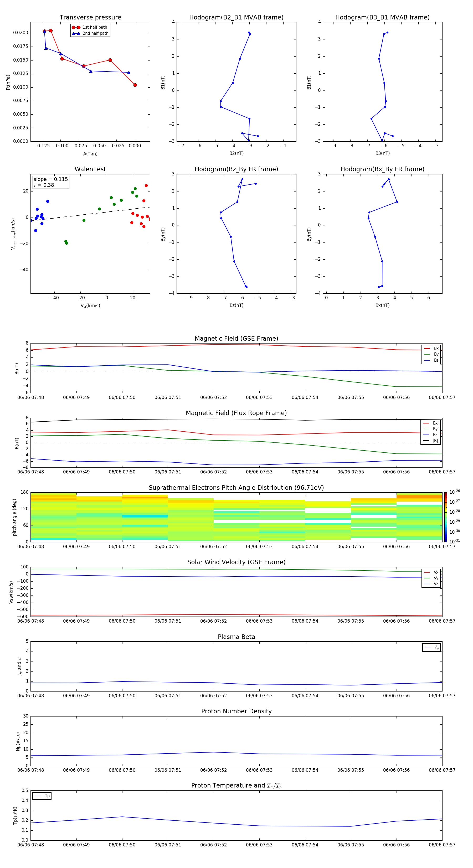Click the 'Bx' legend entry in GSE magnetic field
Image resolution: width=473 pixels, height=868 pixels.
point(431,349)
